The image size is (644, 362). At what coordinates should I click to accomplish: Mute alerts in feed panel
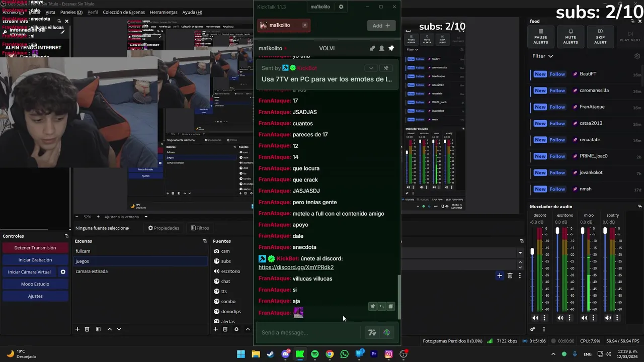tap(571, 36)
